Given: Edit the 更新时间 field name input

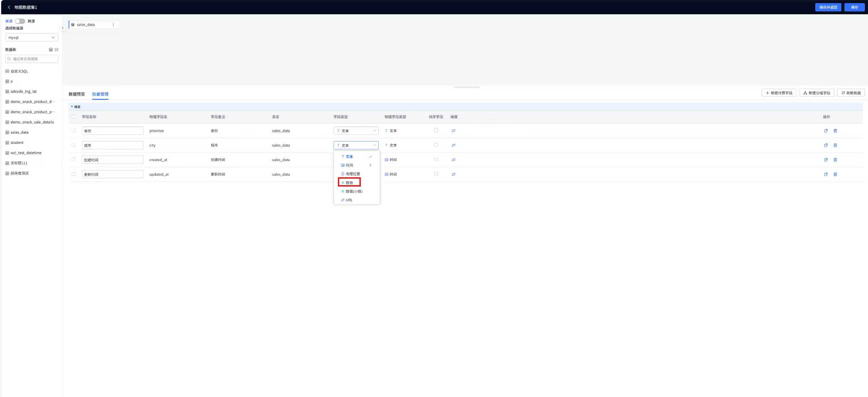Looking at the screenshot, I should click(x=113, y=174).
